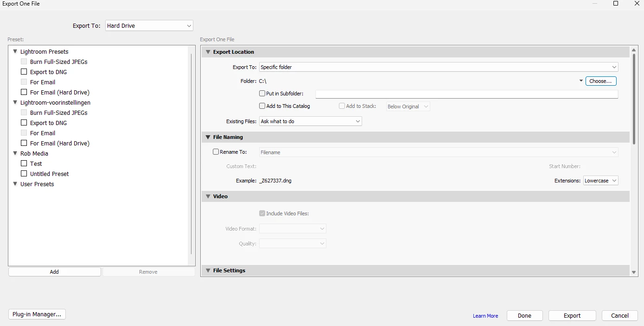This screenshot has width=644, height=326.
Task: Open the Plug-in Manager
Action: tap(37, 314)
